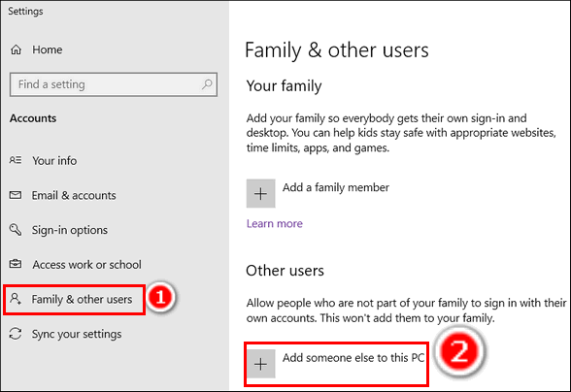Focus the Find a setting search box
Image resolution: width=571 pixels, height=392 pixels.
tap(114, 84)
